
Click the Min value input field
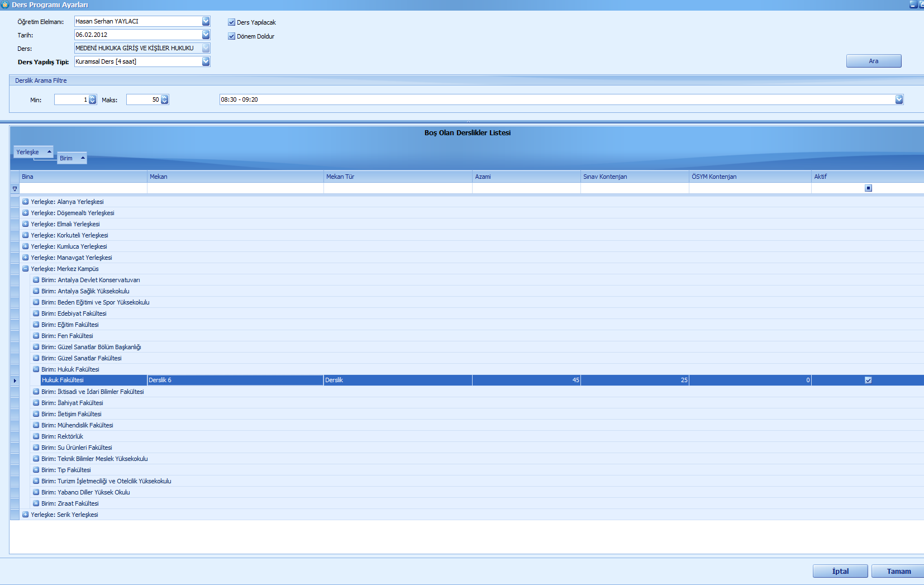coord(72,99)
